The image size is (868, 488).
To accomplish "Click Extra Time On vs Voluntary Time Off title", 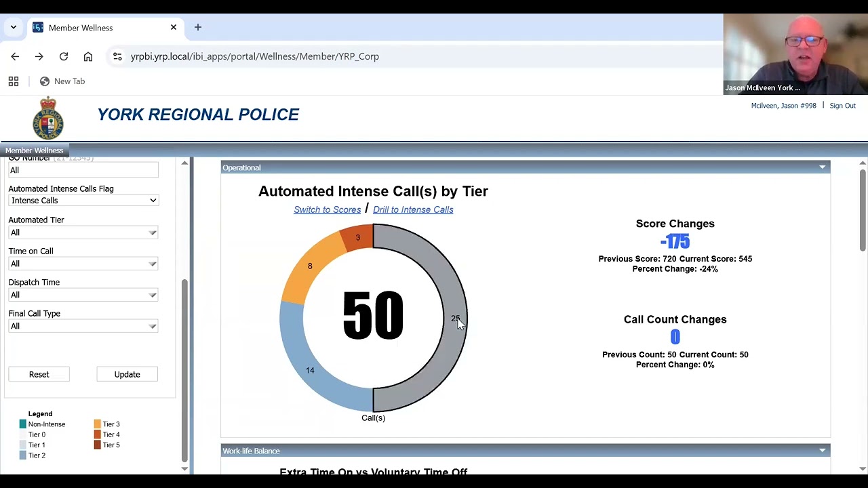I will coord(374,470).
